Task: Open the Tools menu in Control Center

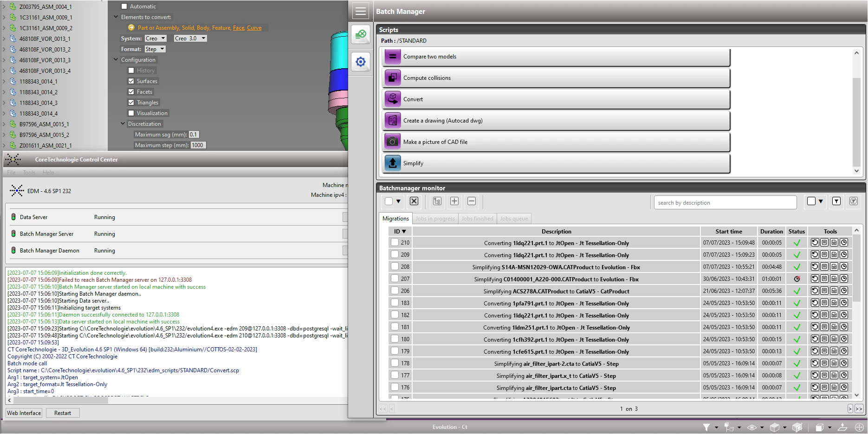Action: point(29,172)
